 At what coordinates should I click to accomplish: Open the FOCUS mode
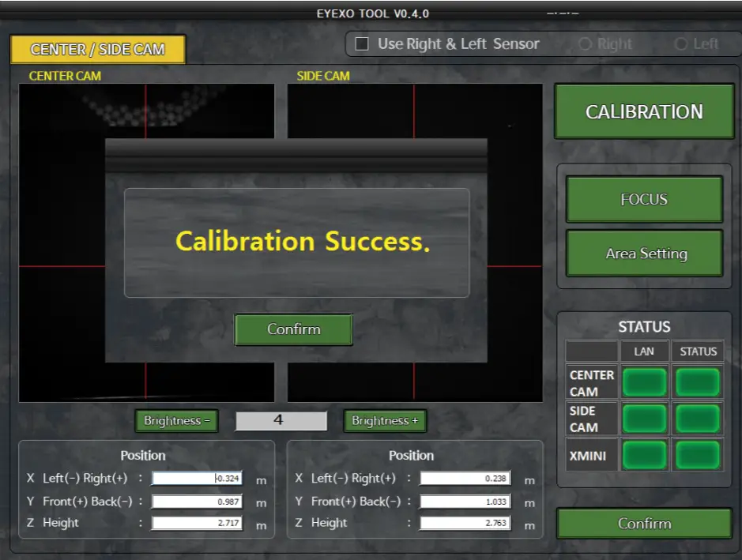coord(644,199)
